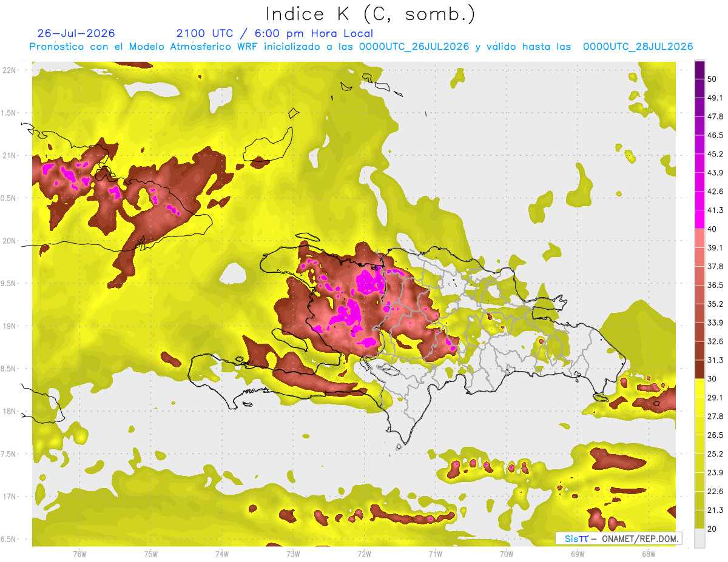Click the colorbar value "31.3"

pyautogui.click(x=715, y=360)
